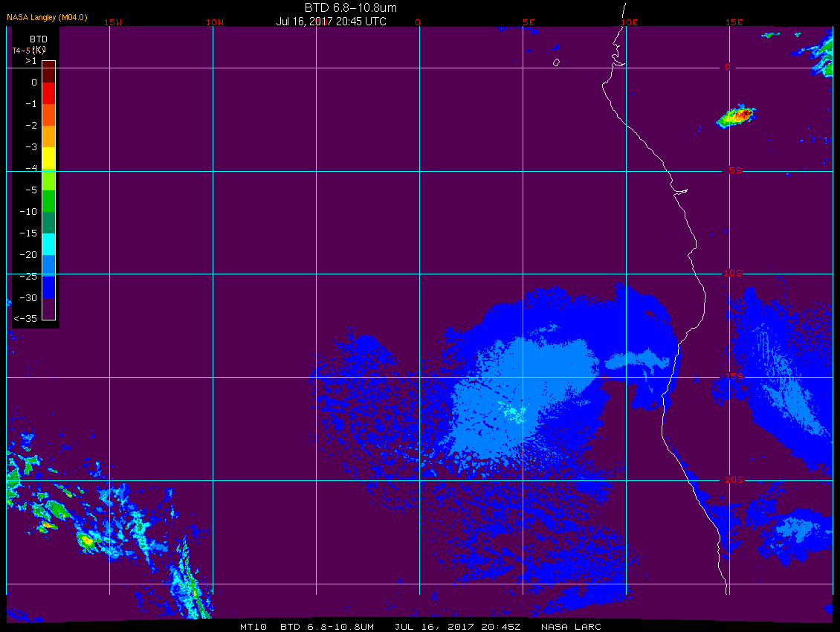
Task: Click the '20S' latitude label
Action: [x=734, y=480]
